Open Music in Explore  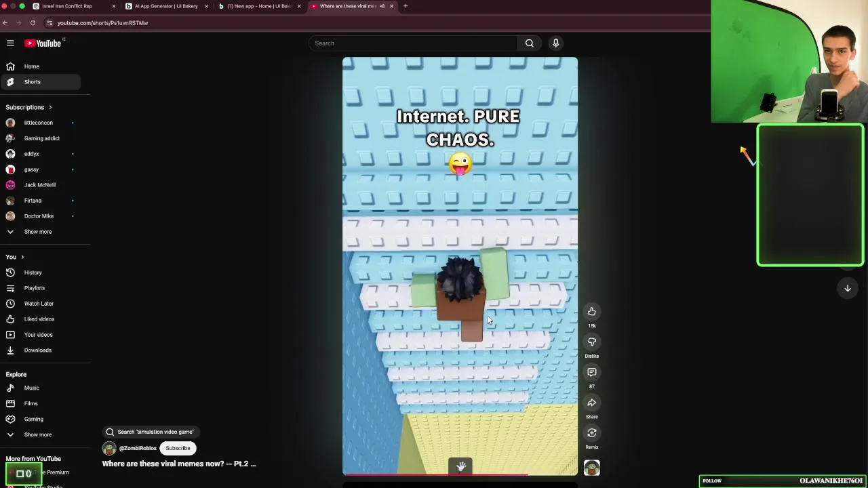tap(41, 388)
